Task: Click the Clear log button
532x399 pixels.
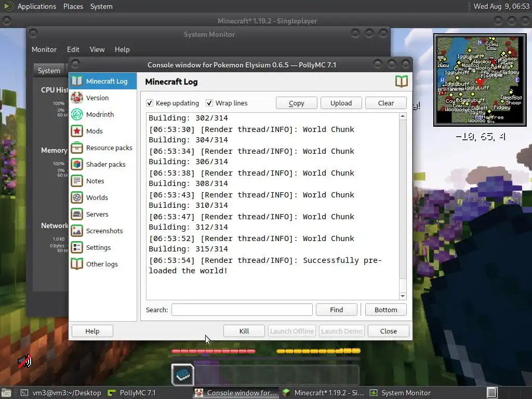Action: pyautogui.click(x=386, y=103)
